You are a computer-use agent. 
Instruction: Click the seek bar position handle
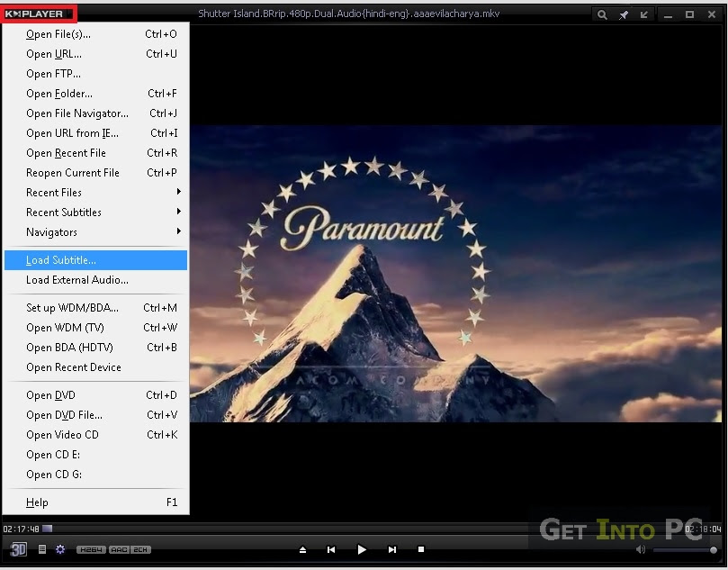pos(48,529)
